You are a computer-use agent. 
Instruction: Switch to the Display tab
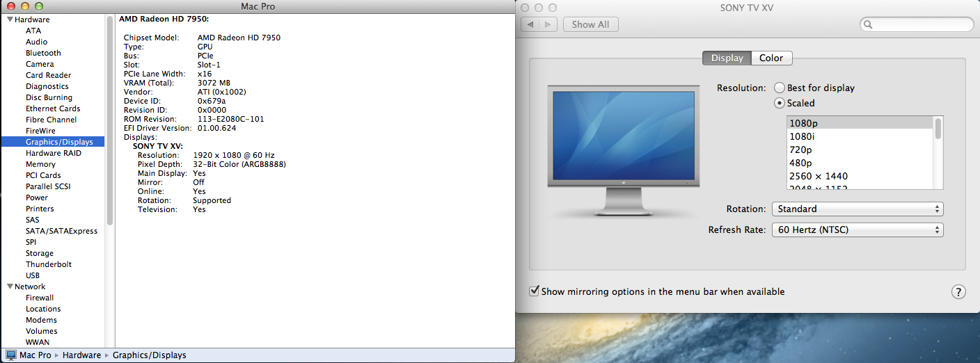[x=727, y=58]
